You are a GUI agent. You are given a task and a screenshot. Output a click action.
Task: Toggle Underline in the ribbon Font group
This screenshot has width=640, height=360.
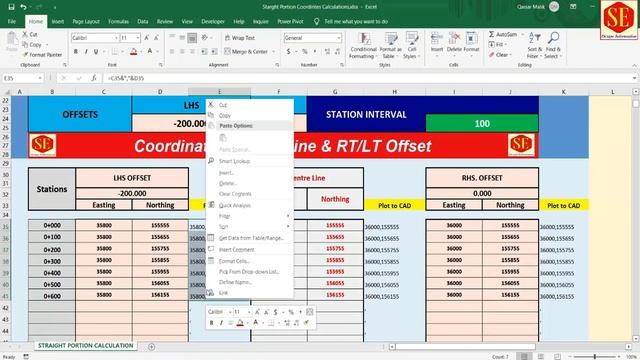(x=96, y=52)
